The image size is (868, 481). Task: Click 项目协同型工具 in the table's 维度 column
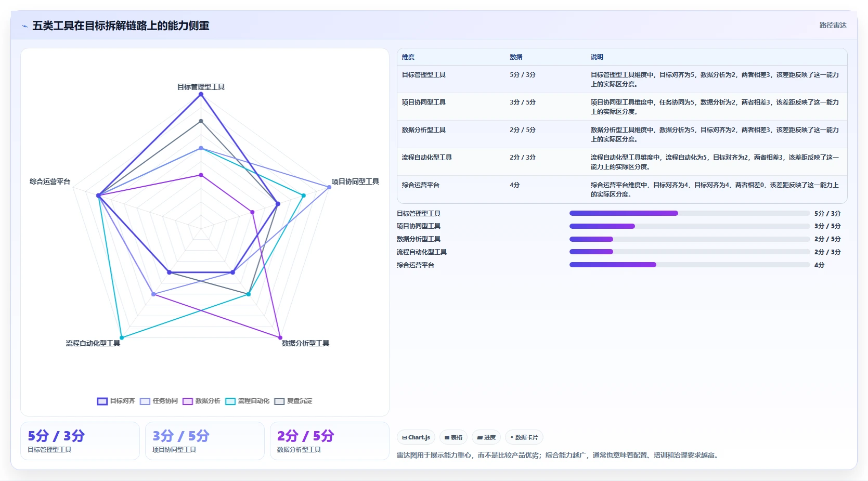[424, 102]
